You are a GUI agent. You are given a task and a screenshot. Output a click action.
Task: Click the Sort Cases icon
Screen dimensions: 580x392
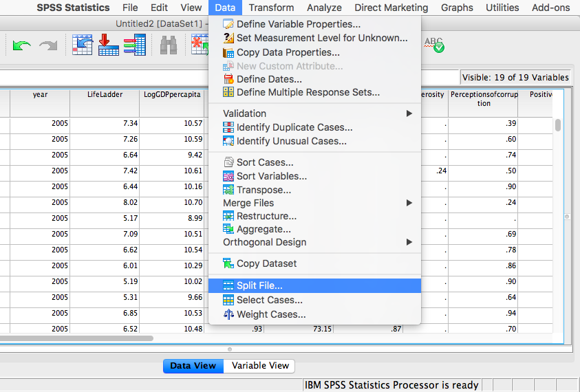pyautogui.click(x=228, y=162)
